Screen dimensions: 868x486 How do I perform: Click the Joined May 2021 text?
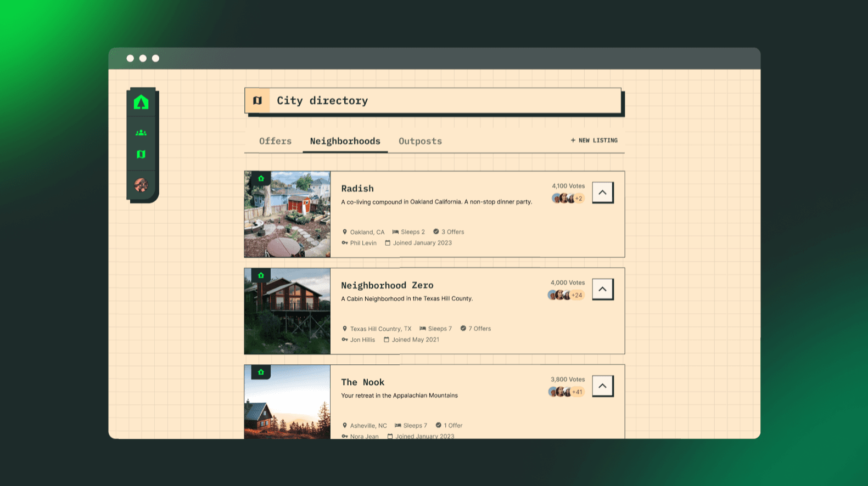[x=416, y=340]
